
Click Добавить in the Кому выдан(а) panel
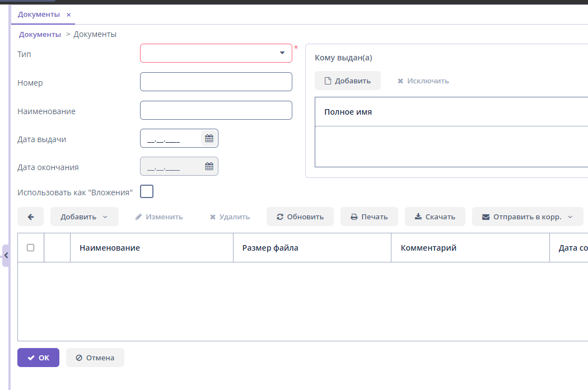347,81
